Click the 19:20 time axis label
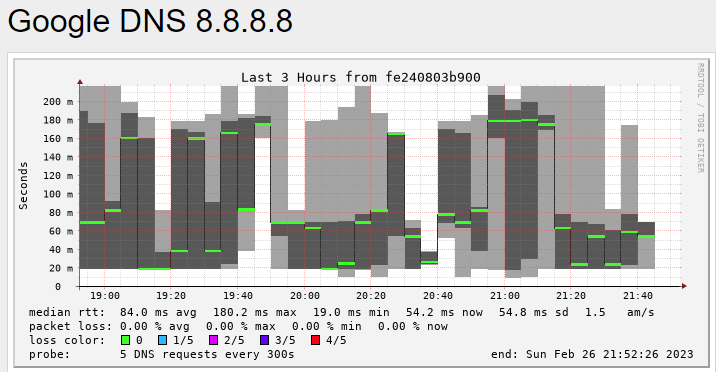The width and height of the screenshot is (716, 372). [171, 296]
